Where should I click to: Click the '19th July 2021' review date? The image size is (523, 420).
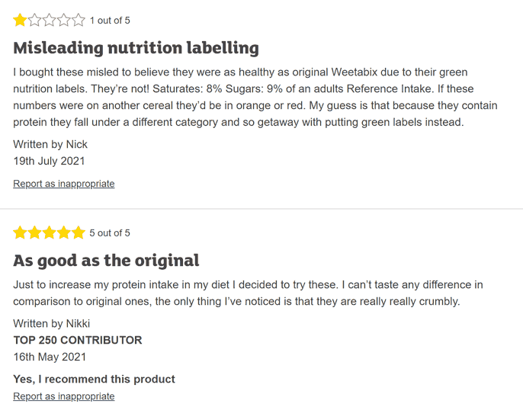click(x=49, y=161)
